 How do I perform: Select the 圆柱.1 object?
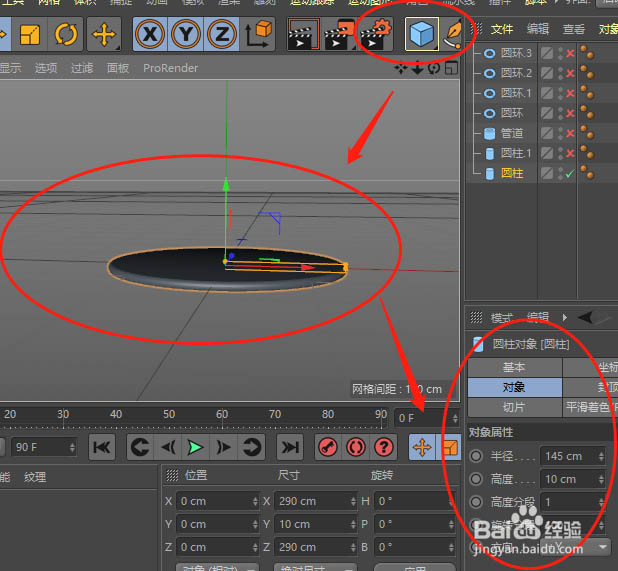coord(516,153)
